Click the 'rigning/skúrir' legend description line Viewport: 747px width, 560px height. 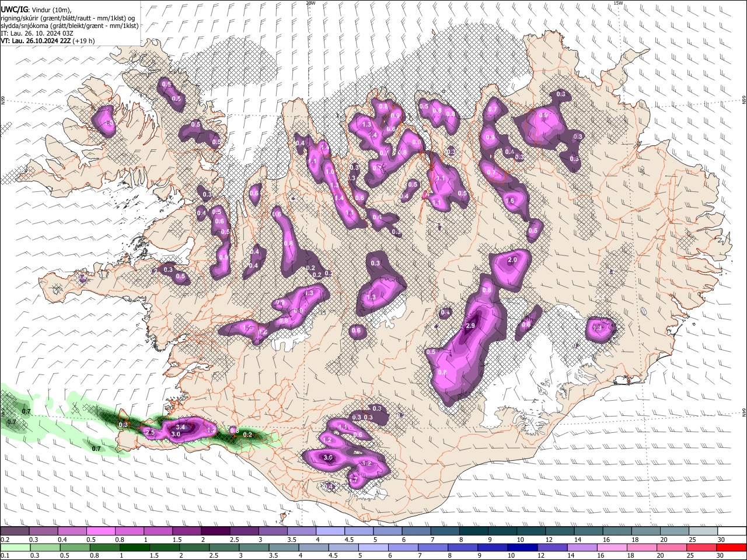coord(68,18)
